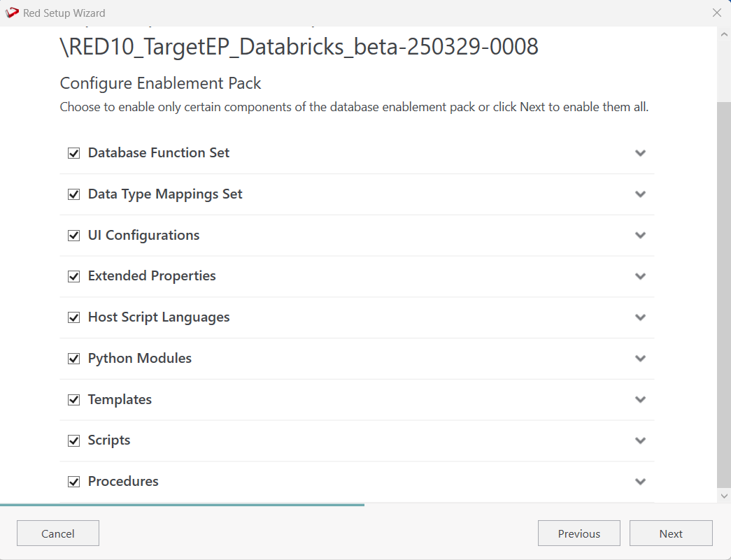Click the Next button
Image resolution: width=731 pixels, height=560 pixels.
[x=670, y=533]
